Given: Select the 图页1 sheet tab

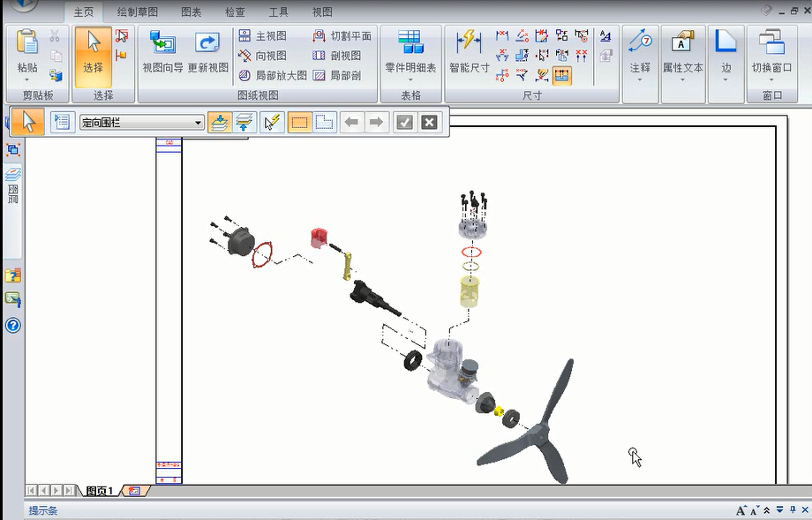Looking at the screenshot, I should [100, 491].
